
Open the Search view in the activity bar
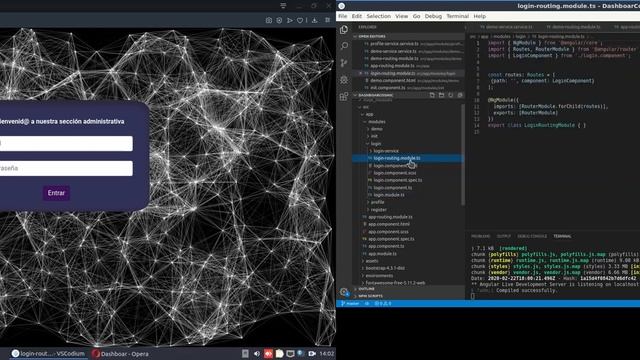pos(344,46)
